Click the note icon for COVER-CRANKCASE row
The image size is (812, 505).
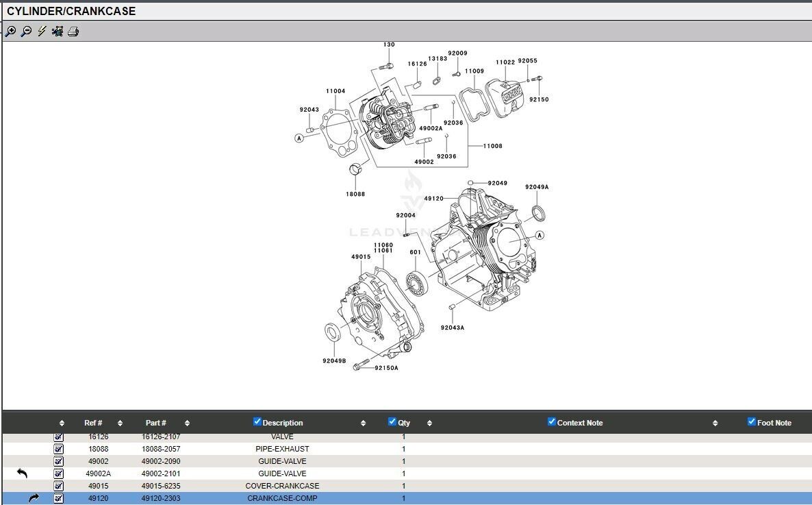59,486
